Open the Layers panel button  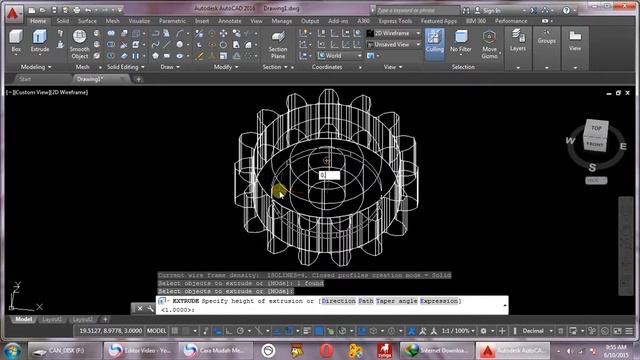click(x=518, y=40)
